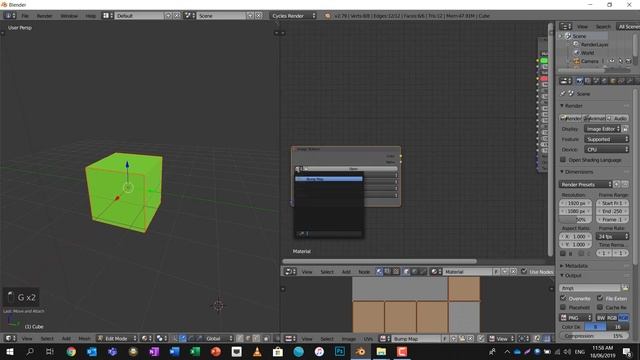Open Global transform orientation dropdown
This screenshot has height=360, width=640.
(219, 338)
